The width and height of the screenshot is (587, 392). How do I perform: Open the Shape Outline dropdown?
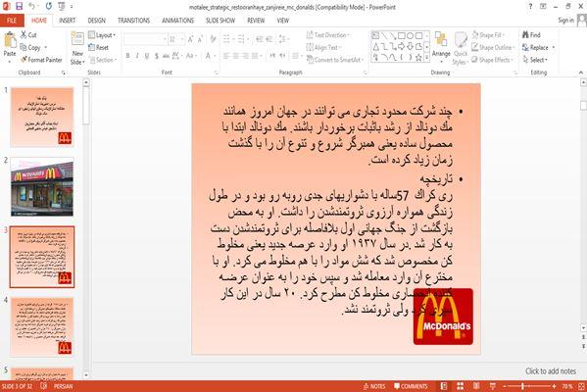(493, 47)
